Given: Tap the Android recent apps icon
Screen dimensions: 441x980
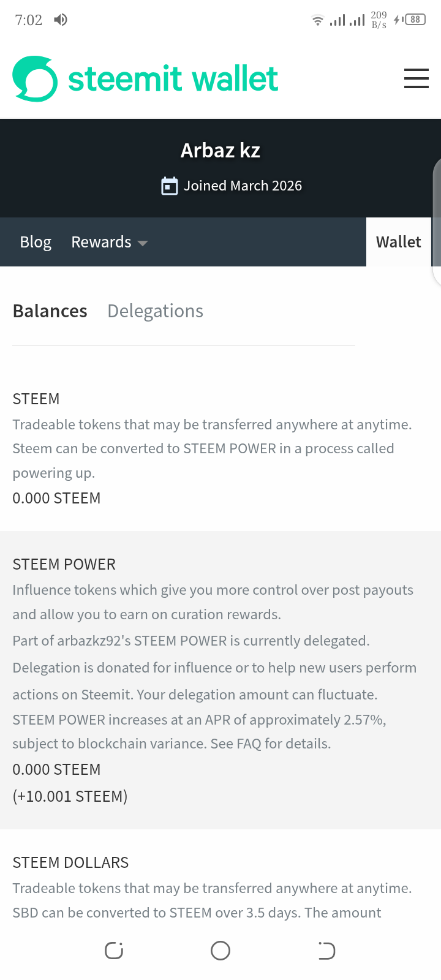Looking at the screenshot, I should 114,951.
